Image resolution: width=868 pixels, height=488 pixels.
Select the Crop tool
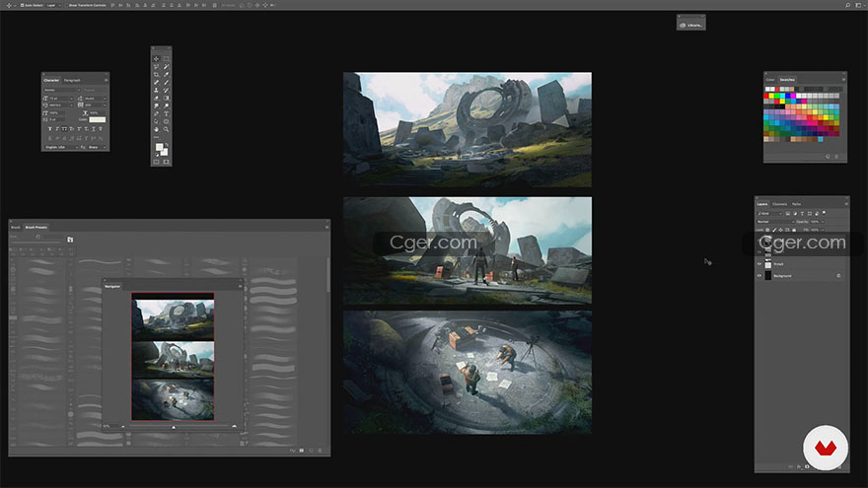tap(156, 74)
